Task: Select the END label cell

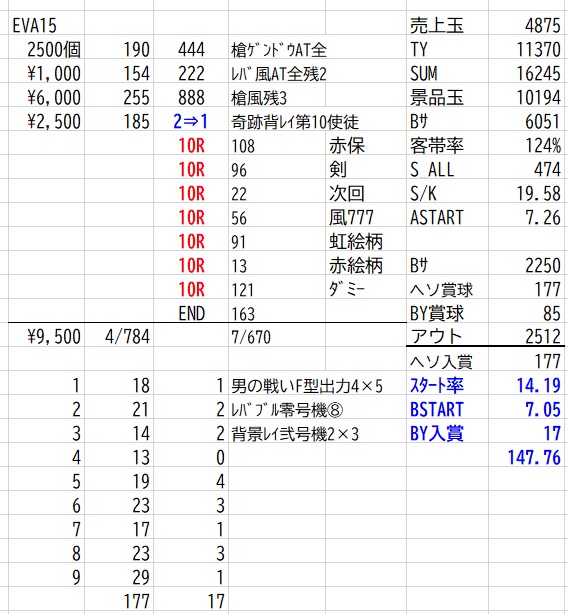Action: pos(191,313)
